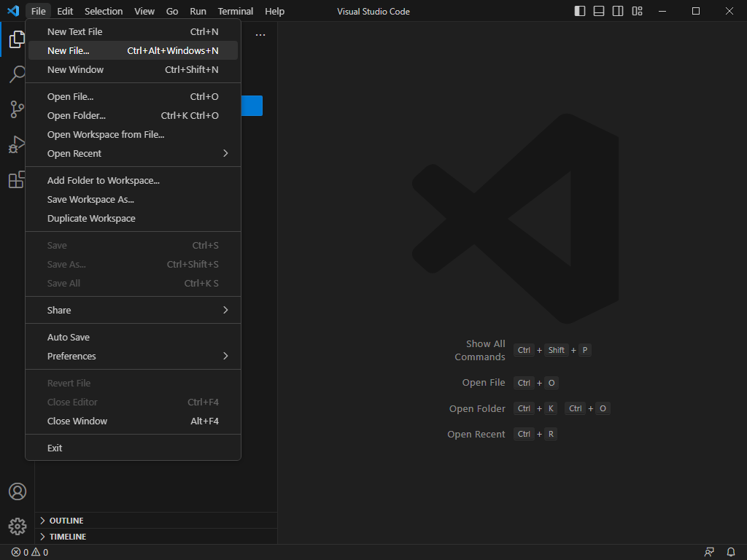Open the Terminal menu

[236, 11]
